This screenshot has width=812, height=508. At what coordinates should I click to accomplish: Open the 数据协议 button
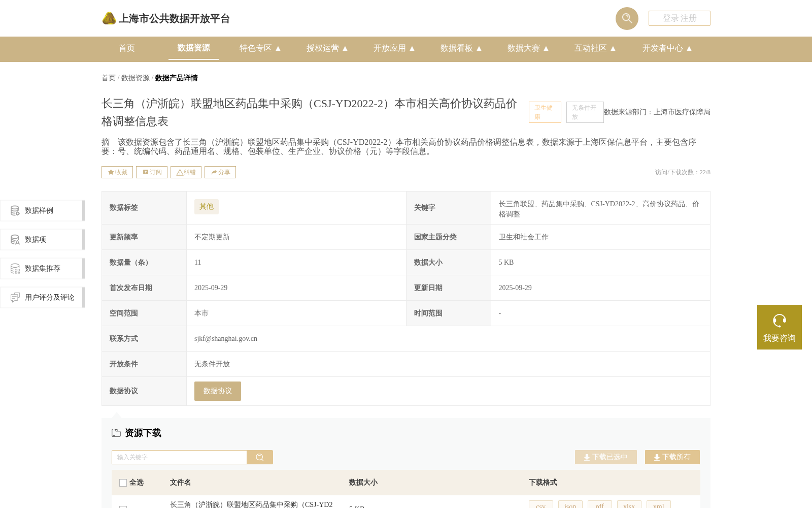click(218, 391)
